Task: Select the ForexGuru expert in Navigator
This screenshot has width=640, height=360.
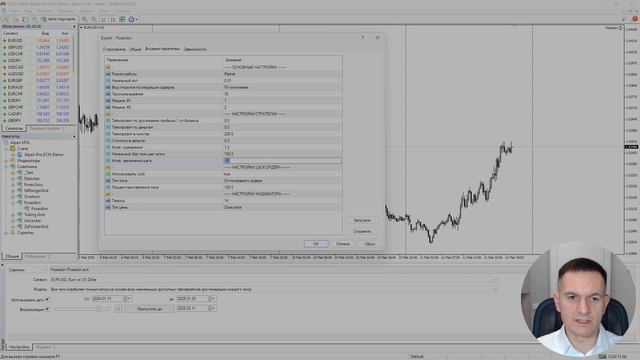Action: click(x=33, y=185)
